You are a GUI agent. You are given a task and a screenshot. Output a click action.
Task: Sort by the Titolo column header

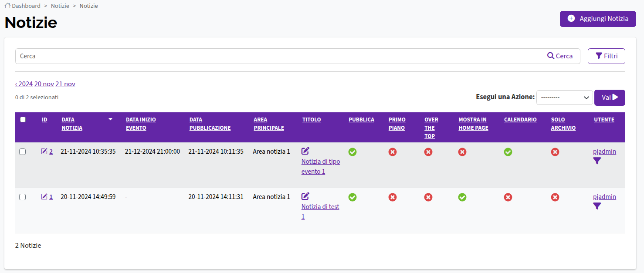[312, 120]
